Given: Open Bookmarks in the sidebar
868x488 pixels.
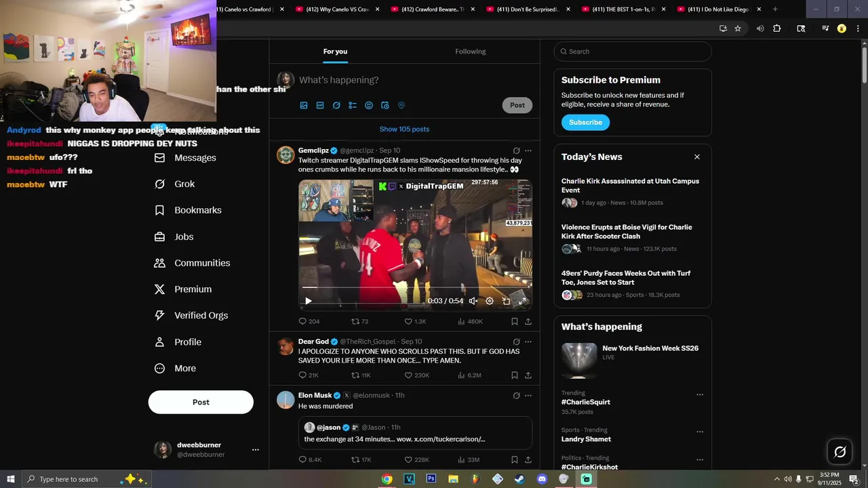Looking at the screenshot, I should tap(189, 210).
